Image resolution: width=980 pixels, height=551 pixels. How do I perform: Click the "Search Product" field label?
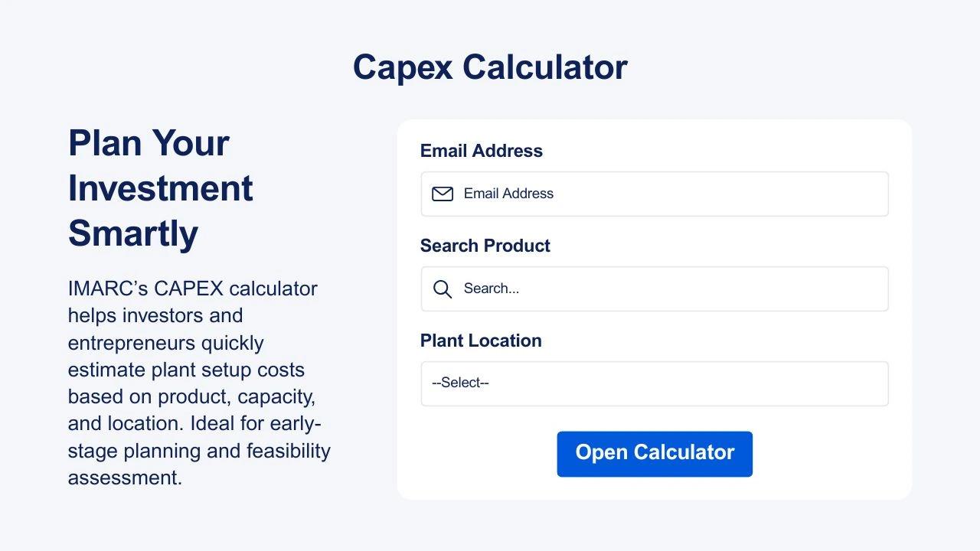coord(485,246)
